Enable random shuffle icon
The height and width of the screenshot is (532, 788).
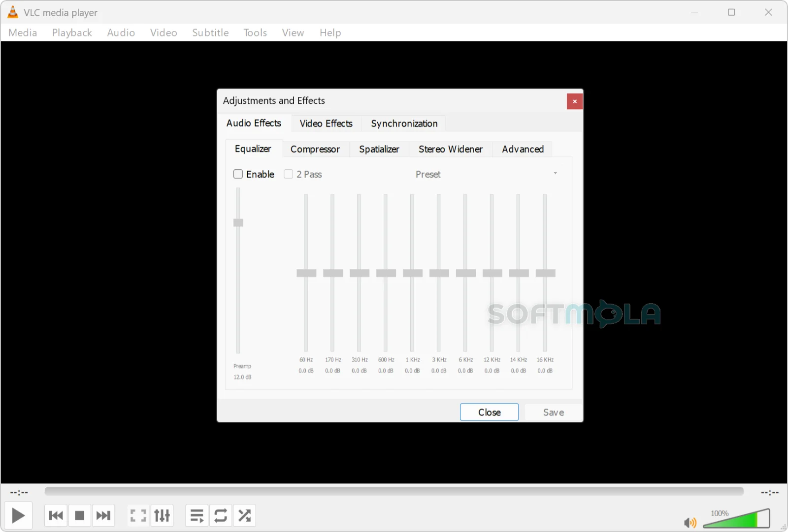click(x=244, y=515)
